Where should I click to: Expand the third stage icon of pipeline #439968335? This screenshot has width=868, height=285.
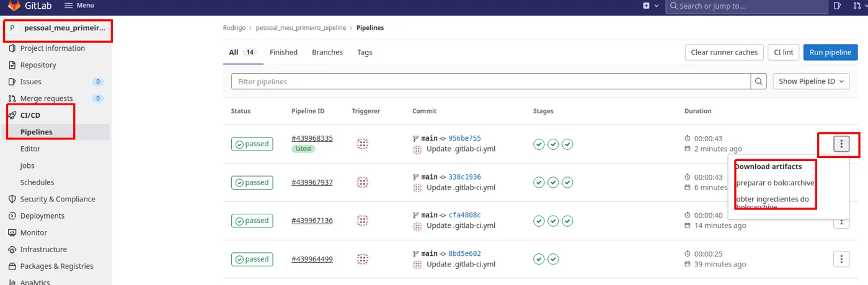[567, 144]
